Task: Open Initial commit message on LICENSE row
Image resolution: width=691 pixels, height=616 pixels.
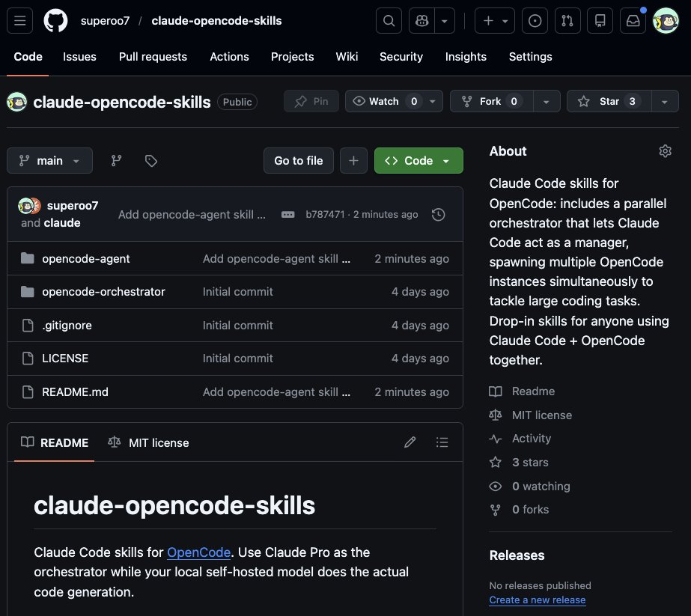Action: tap(237, 359)
